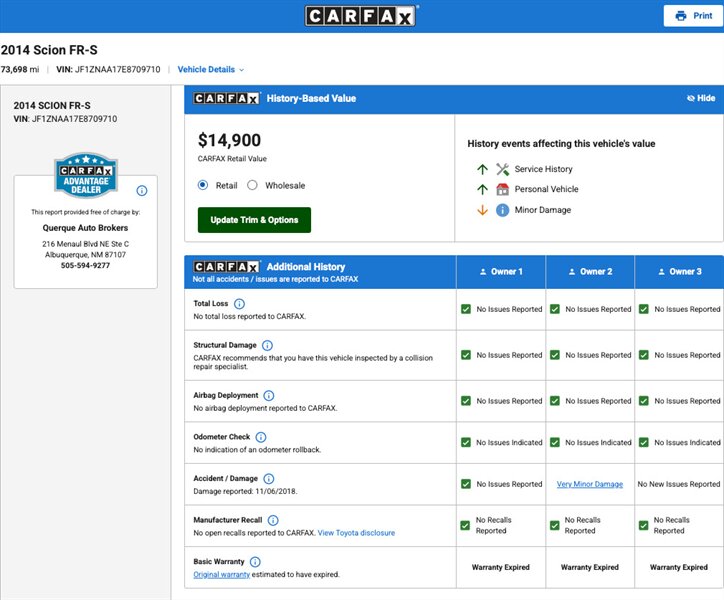
Task: Select the Owner 2 column header
Action: (x=590, y=272)
